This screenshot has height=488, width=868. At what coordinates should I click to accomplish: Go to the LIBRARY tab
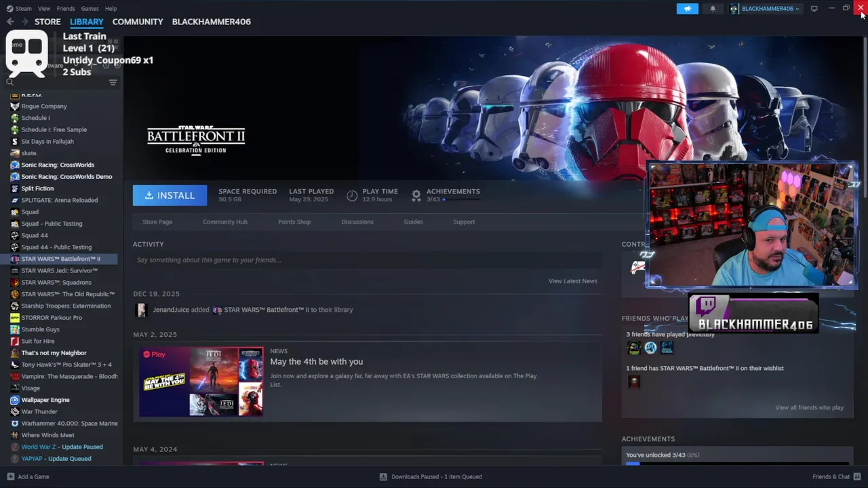[86, 22]
